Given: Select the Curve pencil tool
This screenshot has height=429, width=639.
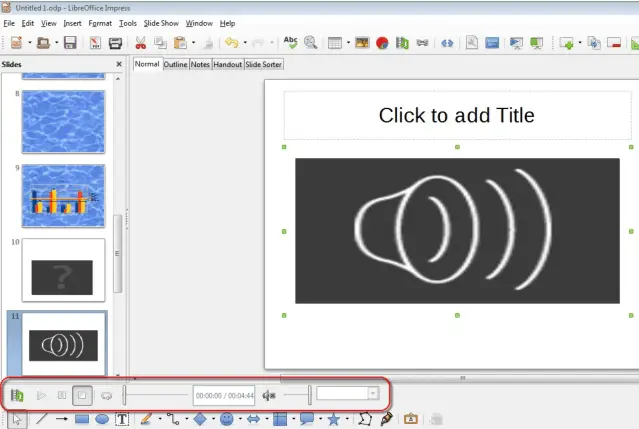Looking at the screenshot, I should (146, 419).
